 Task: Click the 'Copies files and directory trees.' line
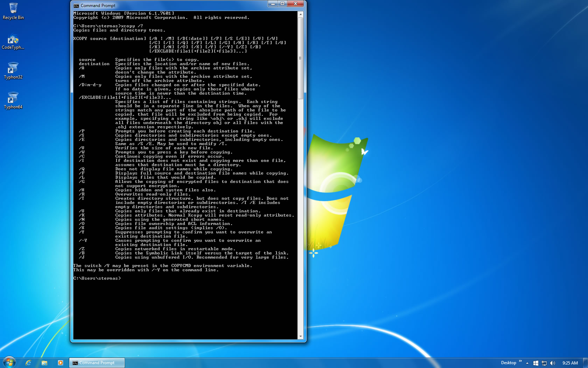(119, 30)
